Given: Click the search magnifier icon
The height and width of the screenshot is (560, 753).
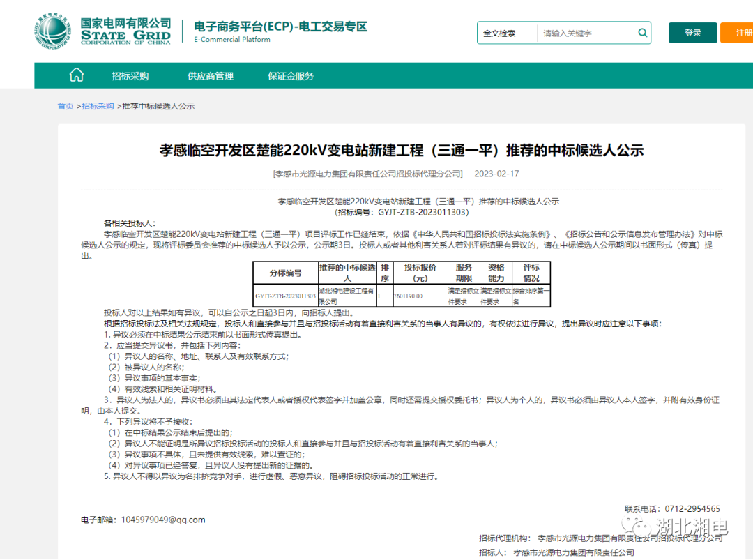Looking at the screenshot, I should [642, 33].
